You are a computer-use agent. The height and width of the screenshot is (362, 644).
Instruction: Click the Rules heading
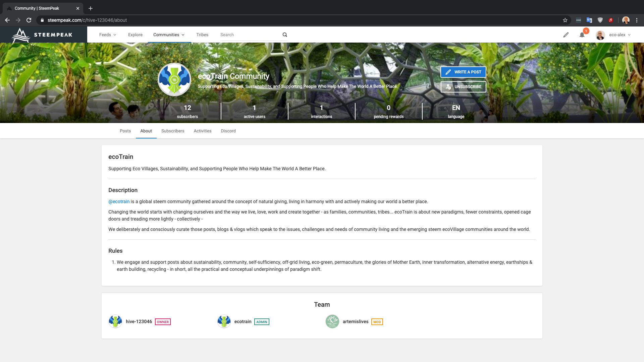pos(115,251)
